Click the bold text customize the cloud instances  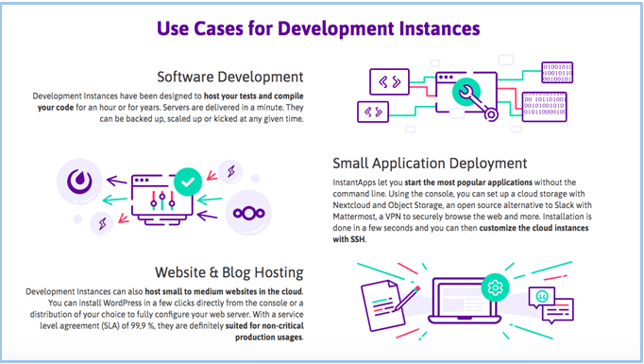pos(534,228)
